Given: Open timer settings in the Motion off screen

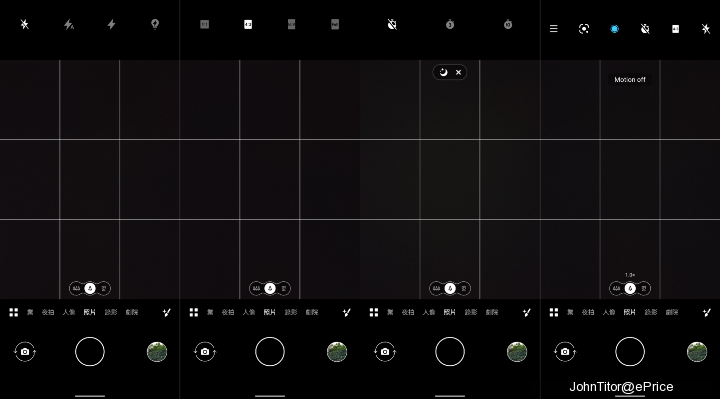Looking at the screenshot, I should coord(645,29).
